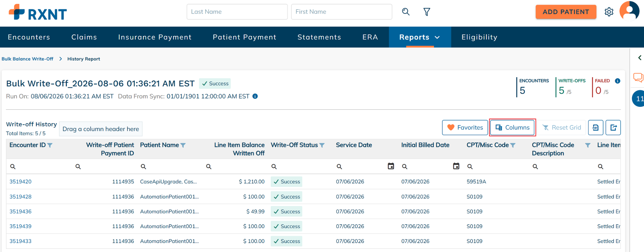The image size is (644, 252).
Task: Open Initial Billed Date calendar picker
Action: [x=456, y=166]
